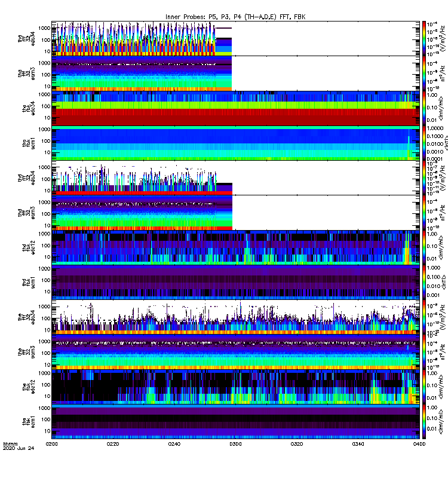Viewport: 448px width, 478px height.
Task: Click the 'the fbk scm1' panel label
Action: point(29,422)
